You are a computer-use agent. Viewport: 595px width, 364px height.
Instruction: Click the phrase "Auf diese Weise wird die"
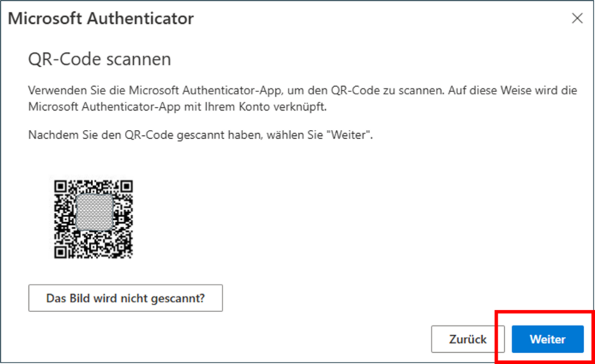coord(512,91)
